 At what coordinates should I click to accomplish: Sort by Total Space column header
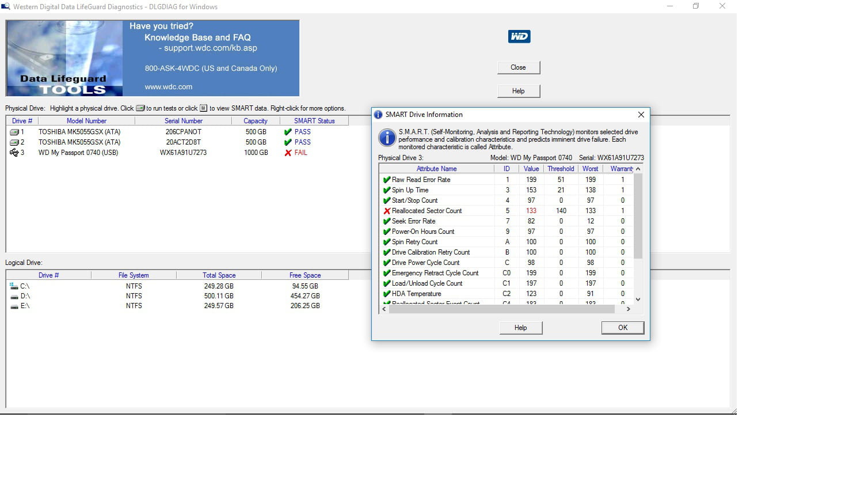(x=219, y=275)
